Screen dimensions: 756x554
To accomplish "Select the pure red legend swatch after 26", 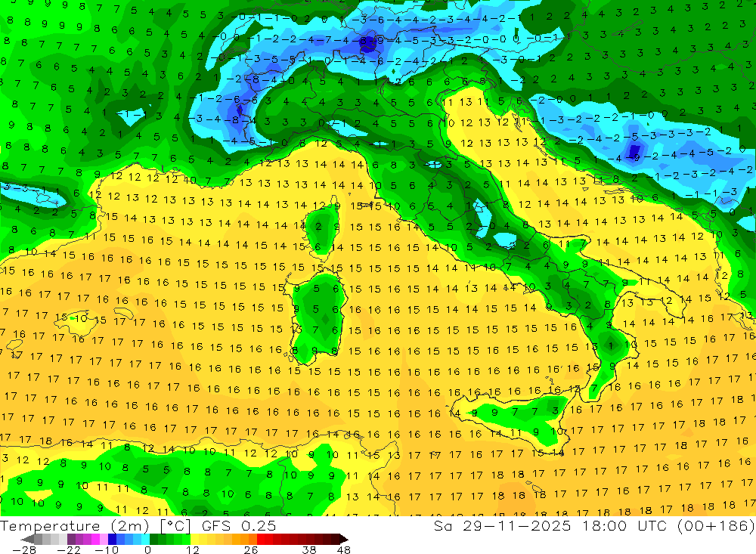I will [x=261, y=540].
